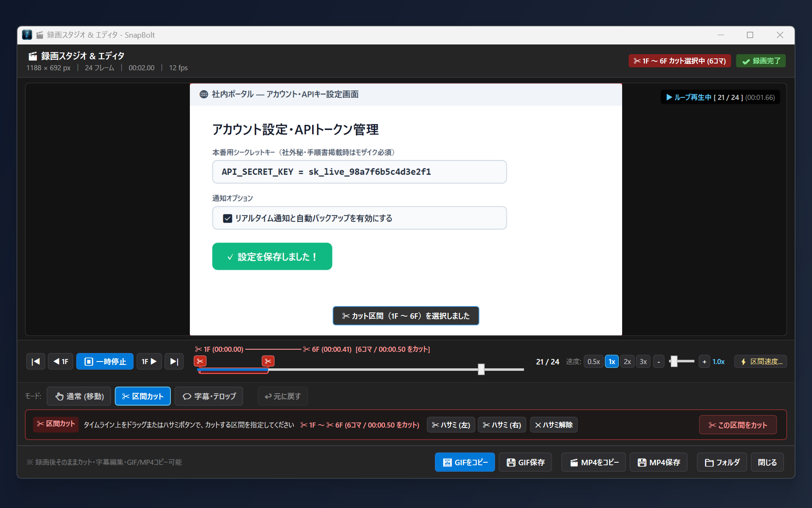Step back one frame (◀1F)
812x508 pixels.
[61, 362]
